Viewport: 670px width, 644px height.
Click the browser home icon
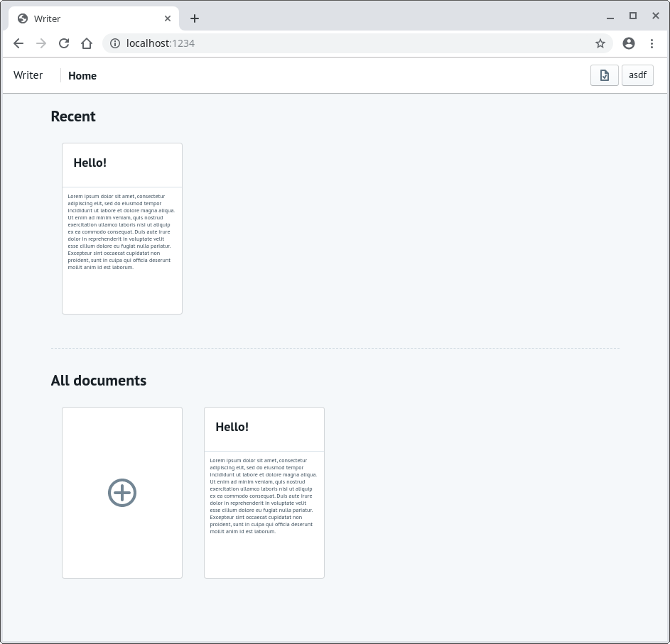click(x=87, y=43)
